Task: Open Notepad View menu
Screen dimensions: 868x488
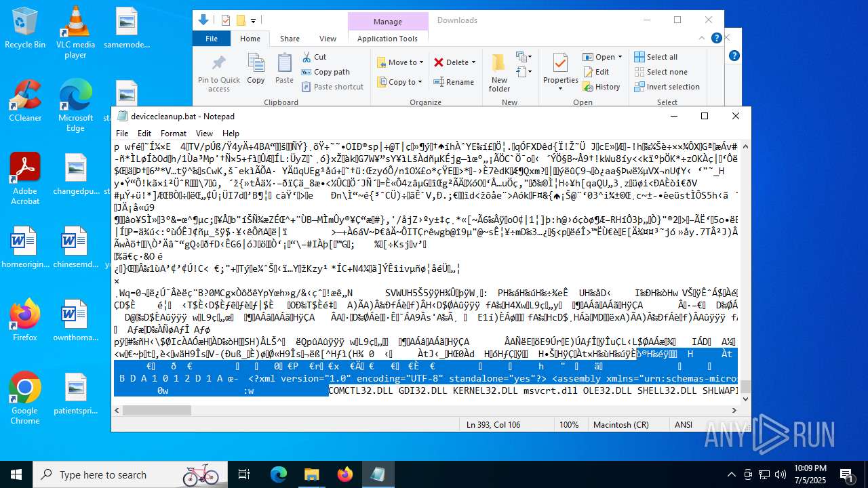Action: pyautogui.click(x=204, y=134)
